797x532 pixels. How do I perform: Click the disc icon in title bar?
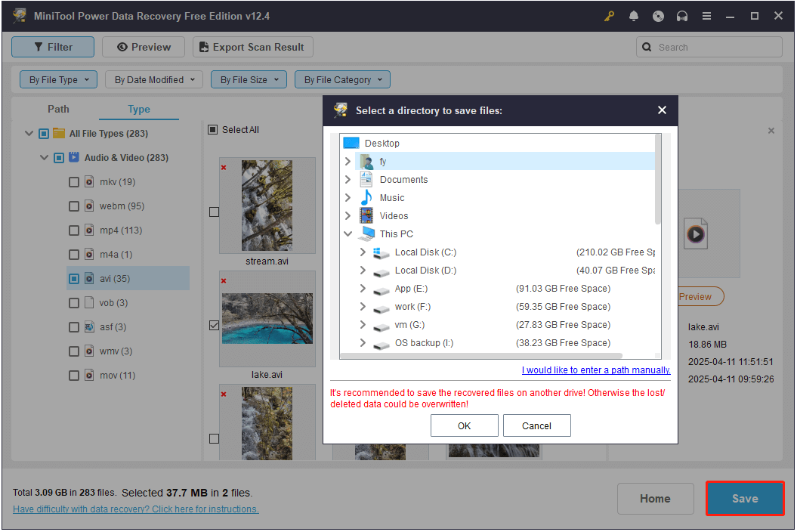(658, 17)
